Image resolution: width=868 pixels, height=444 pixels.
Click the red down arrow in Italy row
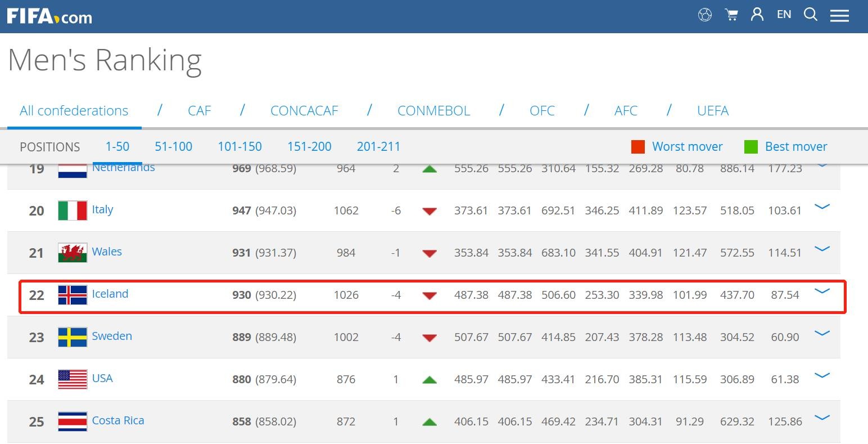[430, 212]
